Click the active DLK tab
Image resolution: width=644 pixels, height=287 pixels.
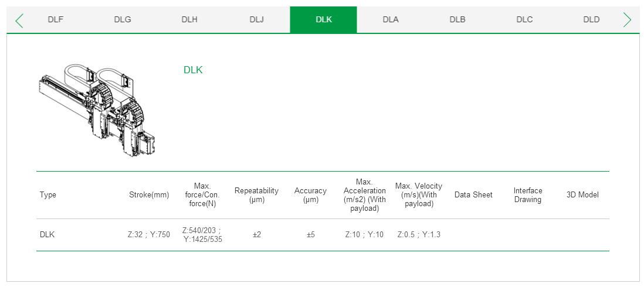click(x=323, y=19)
